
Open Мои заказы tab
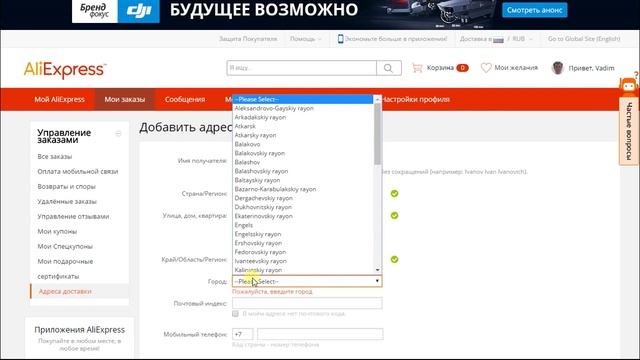pos(124,99)
